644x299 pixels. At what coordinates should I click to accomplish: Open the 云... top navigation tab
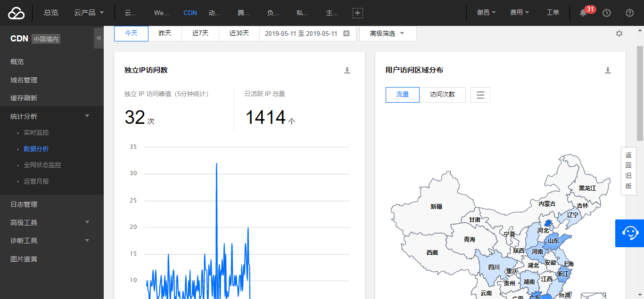[131, 13]
